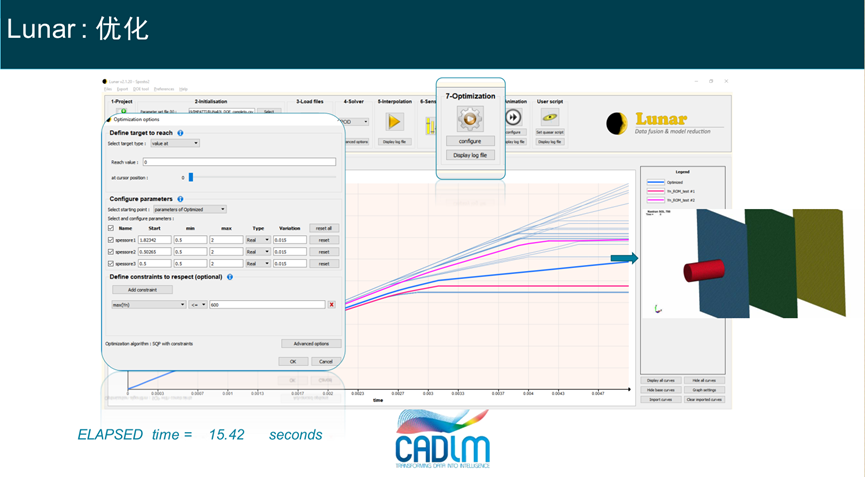The width and height of the screenshot is (865, 477).
Task: Show info for Define constraints section
Action: tap(230, 277)
